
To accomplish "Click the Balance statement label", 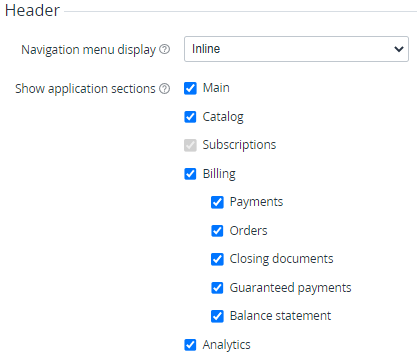I will pos(280,316).
